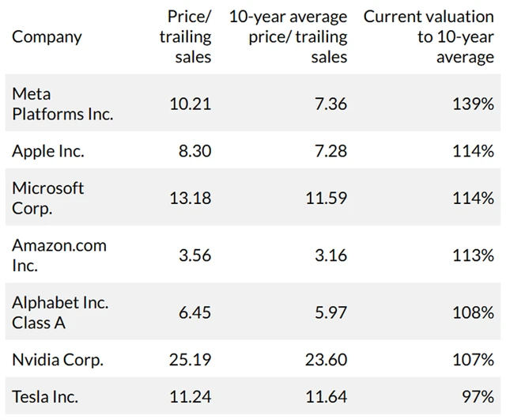This screenshot has width=506, height=420.
Task: Select Microsoft's 11.59 ten-year average value
Action: coord(326,198)
